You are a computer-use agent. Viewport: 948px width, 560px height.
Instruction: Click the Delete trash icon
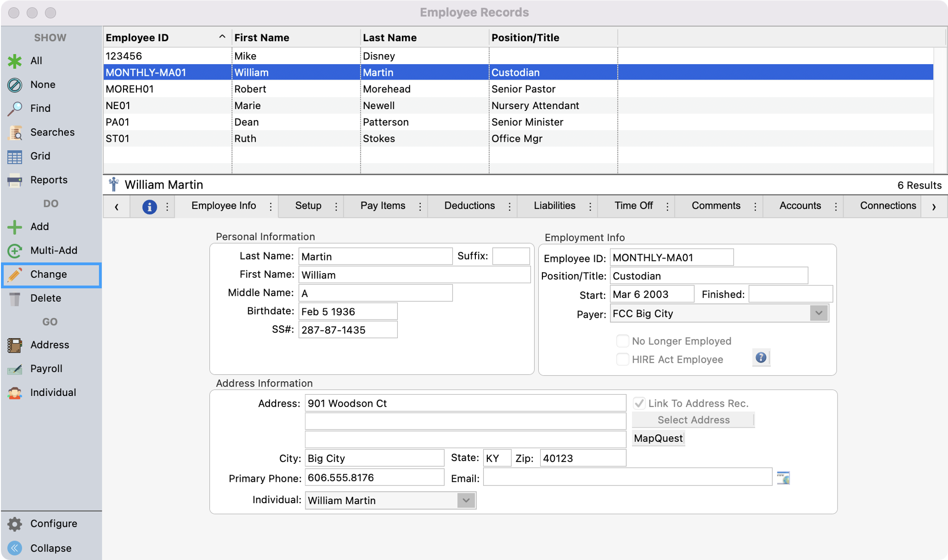coord(15,298)
